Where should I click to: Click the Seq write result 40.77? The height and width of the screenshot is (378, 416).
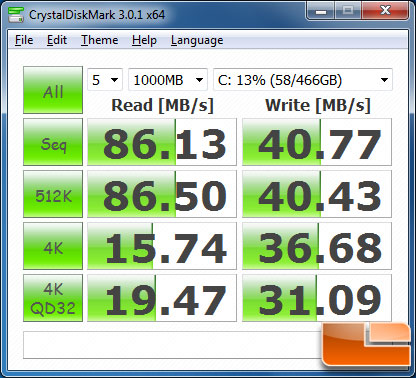click(x=317, y=142)
